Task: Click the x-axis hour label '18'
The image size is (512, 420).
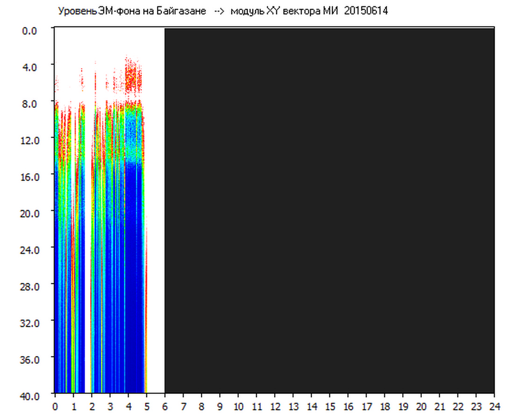Action: 385,406
